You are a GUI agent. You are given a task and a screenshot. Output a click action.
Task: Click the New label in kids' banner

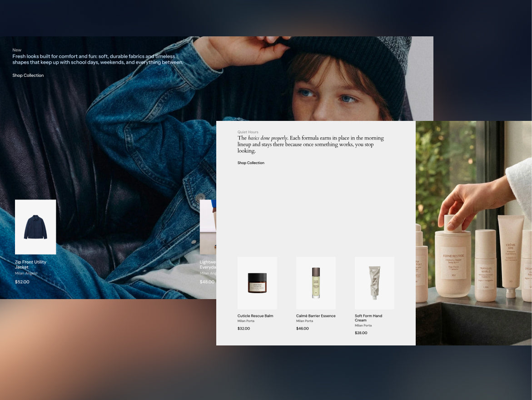17,50
